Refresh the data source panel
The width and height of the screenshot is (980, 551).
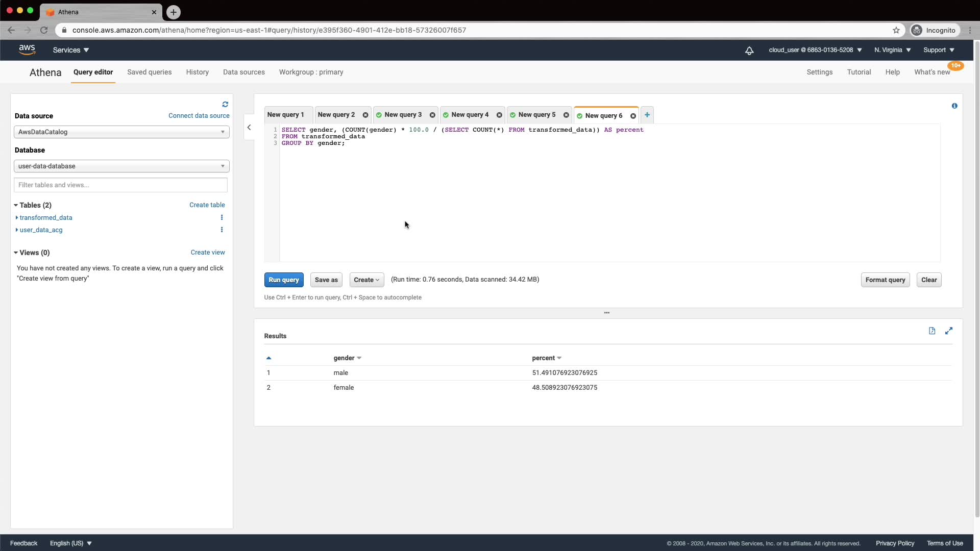tap(225, 104)
